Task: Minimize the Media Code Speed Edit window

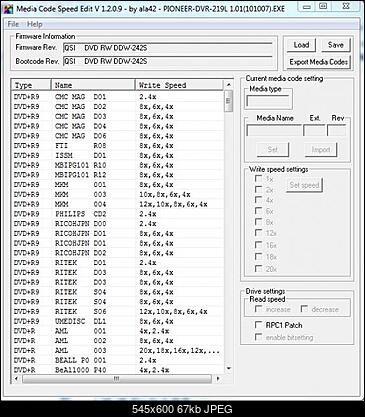Action: click(307, 6)
